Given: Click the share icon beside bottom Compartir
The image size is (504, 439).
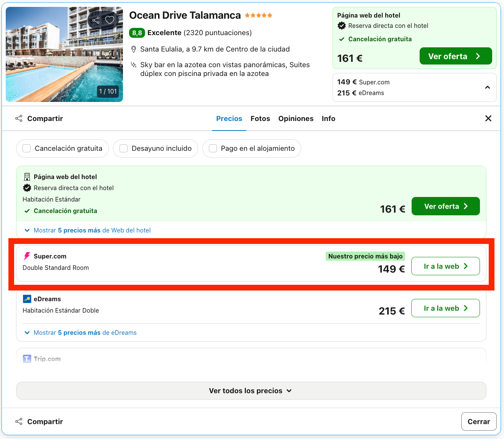Looking at the screenshot, I should 19,421.
